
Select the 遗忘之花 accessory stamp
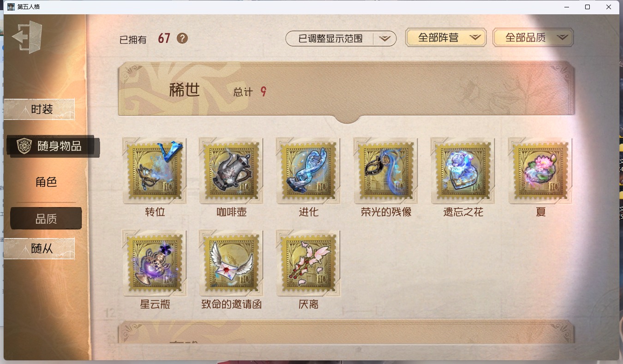(463, 171)
